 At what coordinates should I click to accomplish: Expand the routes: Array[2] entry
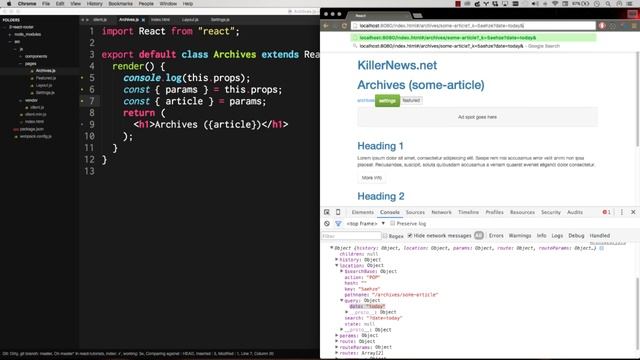[337, 353]
